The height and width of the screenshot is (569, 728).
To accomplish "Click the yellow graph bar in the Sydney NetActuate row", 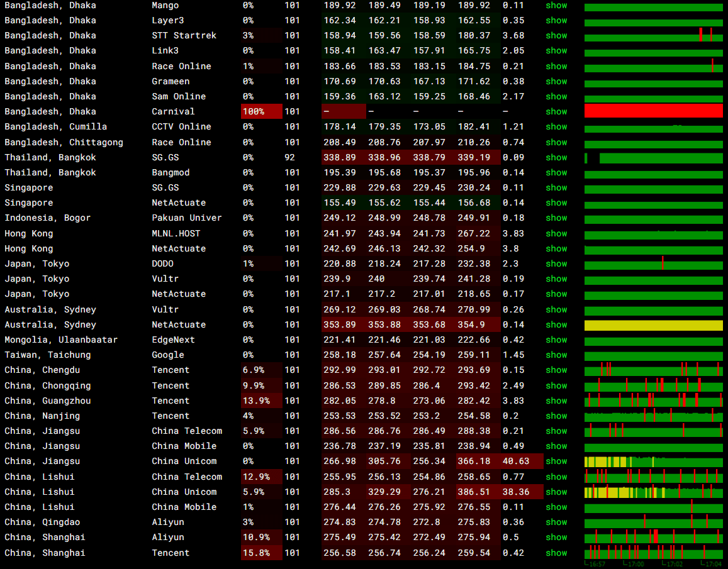I will point(653,325).
